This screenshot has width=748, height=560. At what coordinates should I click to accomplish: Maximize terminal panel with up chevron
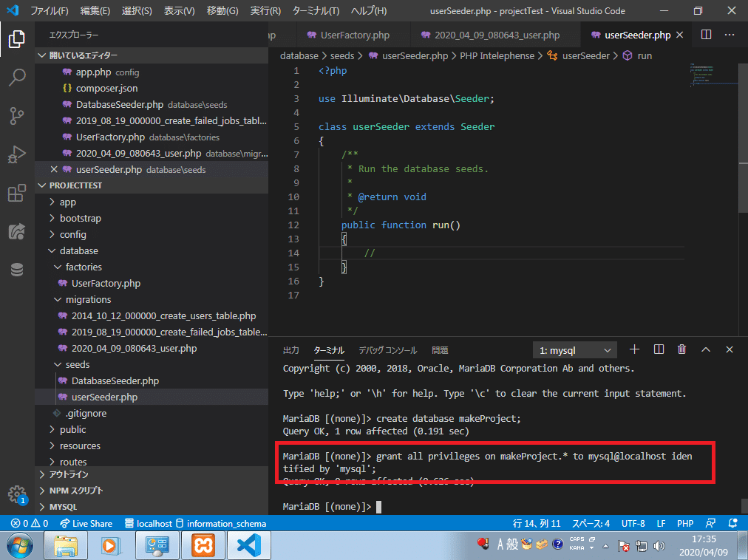706,349
